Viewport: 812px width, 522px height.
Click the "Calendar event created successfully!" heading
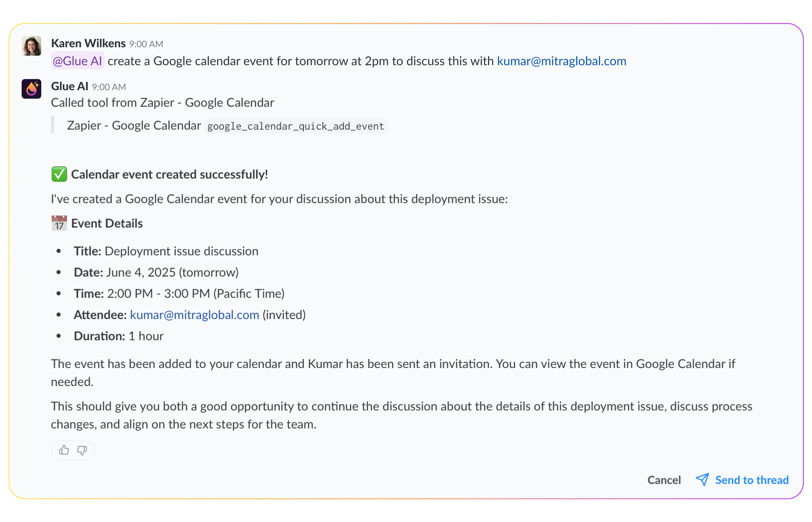pos(169,174)
